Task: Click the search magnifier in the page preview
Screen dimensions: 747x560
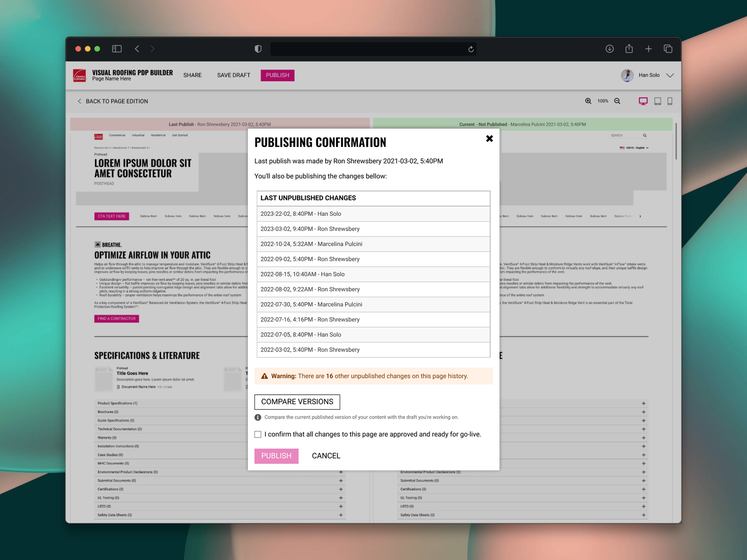Action: coord(644,135)
